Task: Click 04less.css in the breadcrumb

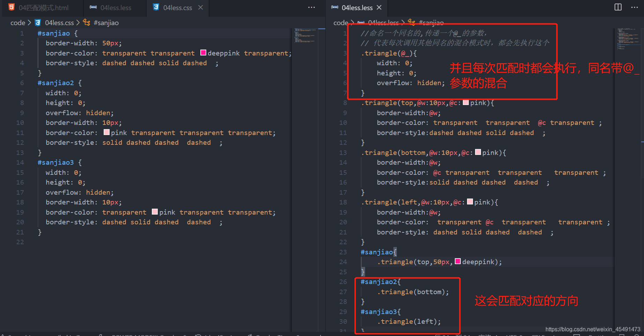Action: pos(59,23)
